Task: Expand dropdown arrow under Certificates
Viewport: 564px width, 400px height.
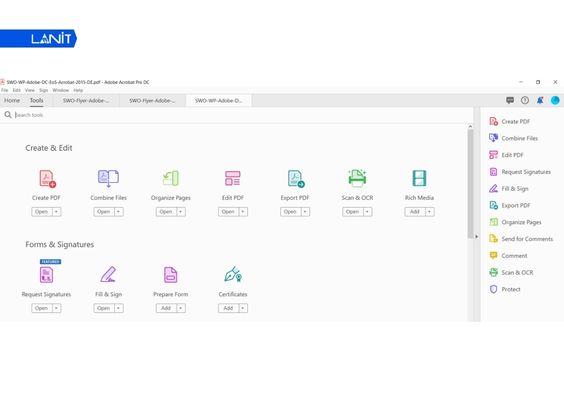Action: tap(243, 308)
